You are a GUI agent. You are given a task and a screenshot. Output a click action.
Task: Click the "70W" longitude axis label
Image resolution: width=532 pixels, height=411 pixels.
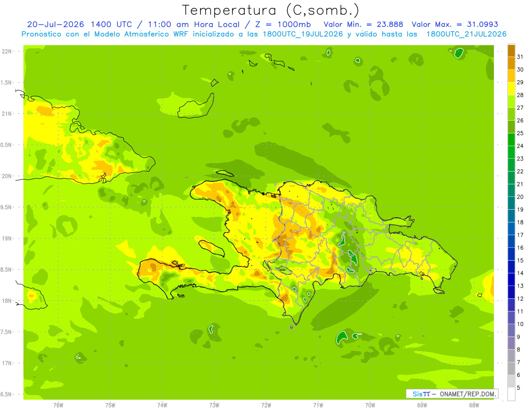pos(370,405)
